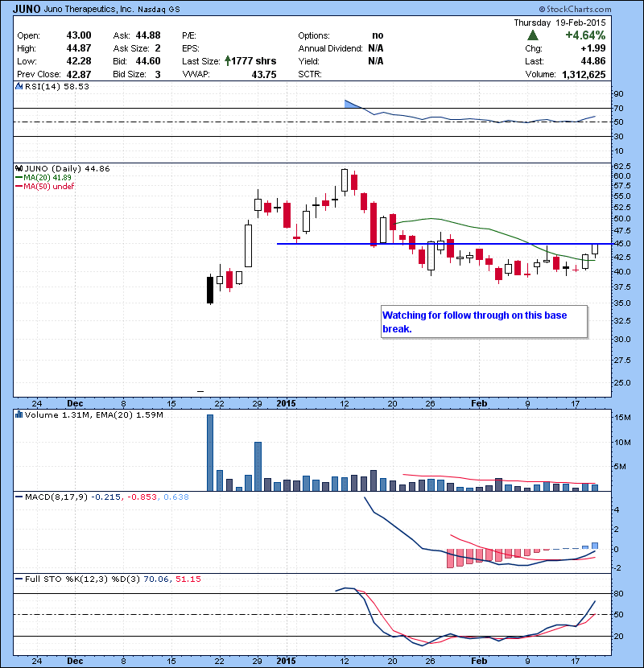Click the Volume value 1,312,625

click(x=584, y=75)
